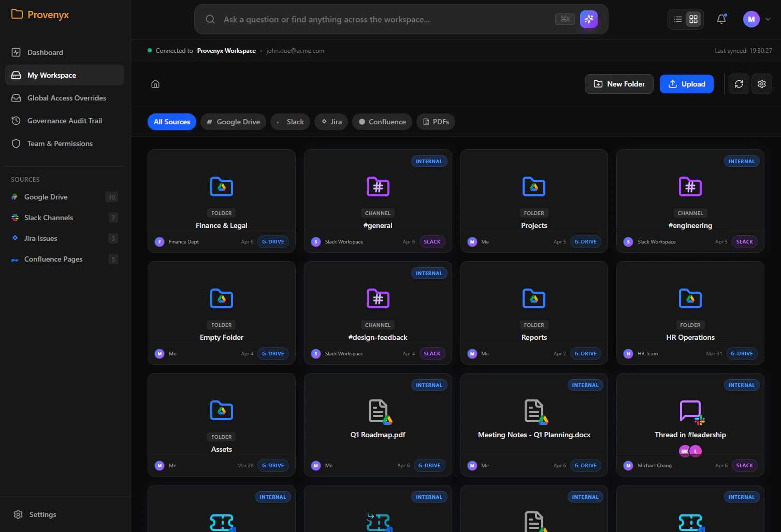Filter by Jira source

[331, 122]
